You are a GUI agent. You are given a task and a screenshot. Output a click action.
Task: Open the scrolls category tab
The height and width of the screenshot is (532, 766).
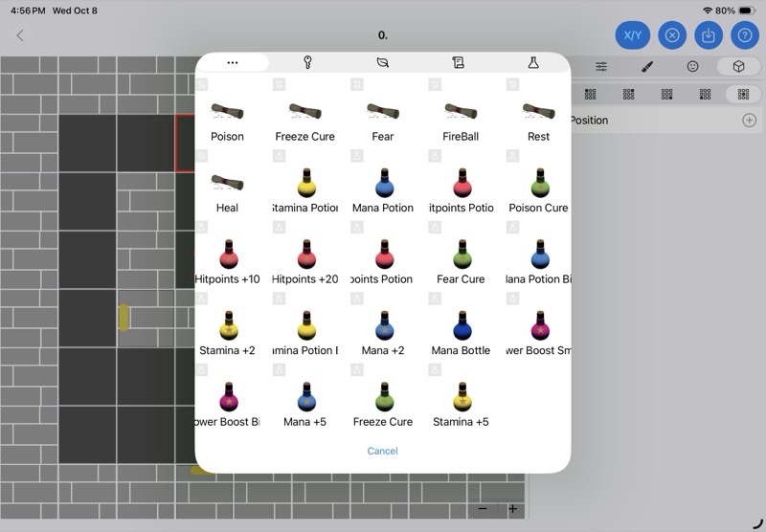pos(458,62)
